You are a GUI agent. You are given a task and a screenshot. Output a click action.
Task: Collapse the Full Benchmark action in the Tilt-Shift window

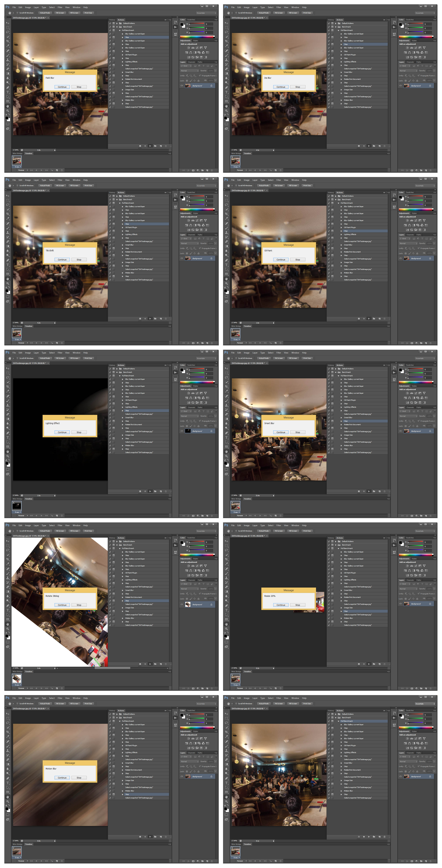[x=120, y=203]
